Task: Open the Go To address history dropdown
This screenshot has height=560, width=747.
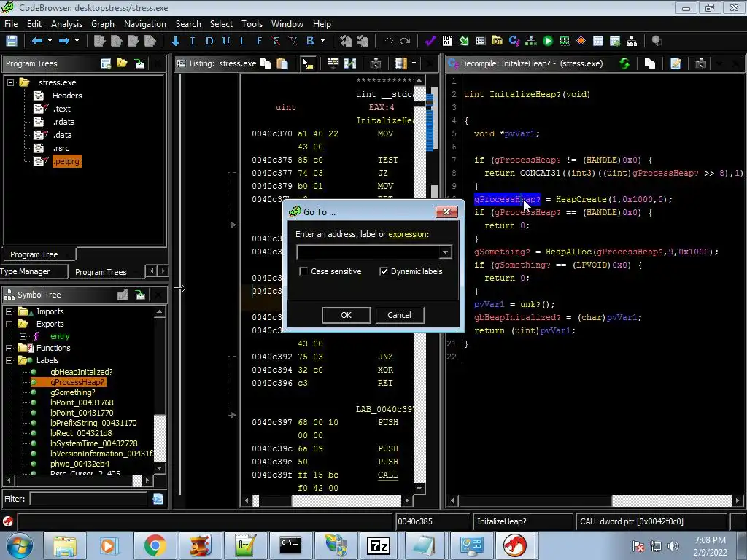Action: click(x=446, y=252)
